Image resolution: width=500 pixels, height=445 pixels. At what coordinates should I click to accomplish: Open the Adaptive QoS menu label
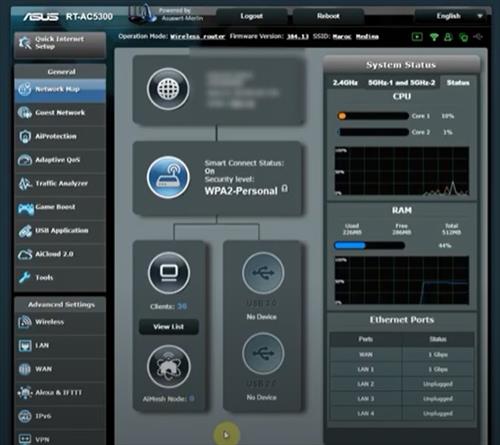tap(58, 160)
